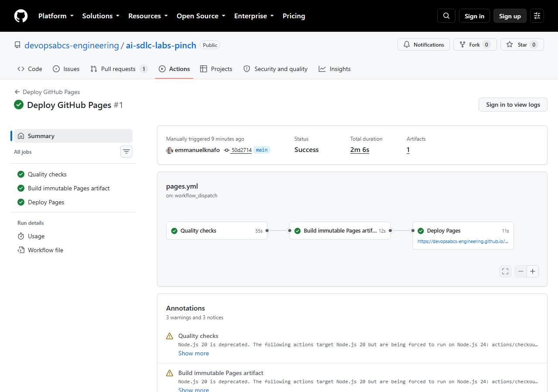Select Build immutable Pages artifact graph node

340,231
